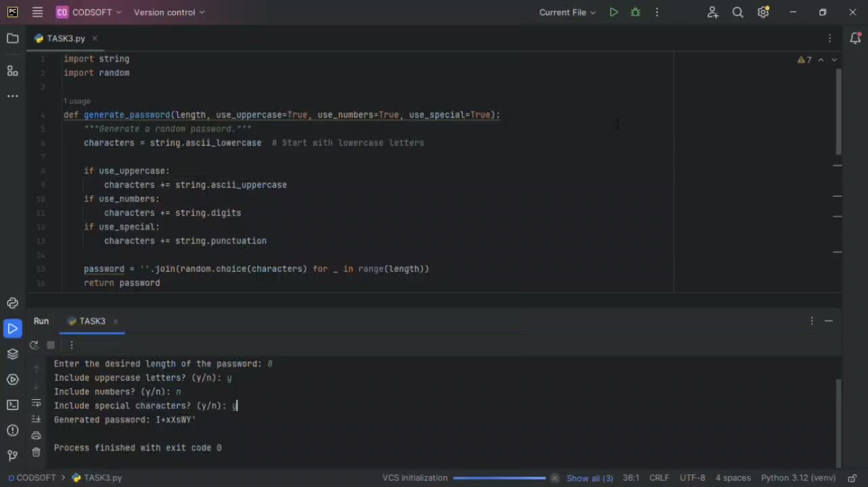Close the TASK3 run tab

pos(115,321)
